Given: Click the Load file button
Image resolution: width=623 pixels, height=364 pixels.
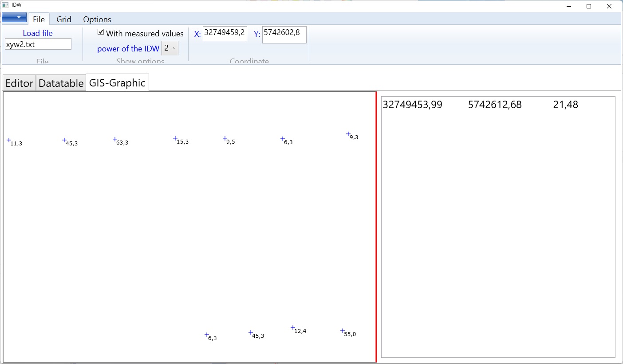Looking at the screenshot, I should 38,33.
